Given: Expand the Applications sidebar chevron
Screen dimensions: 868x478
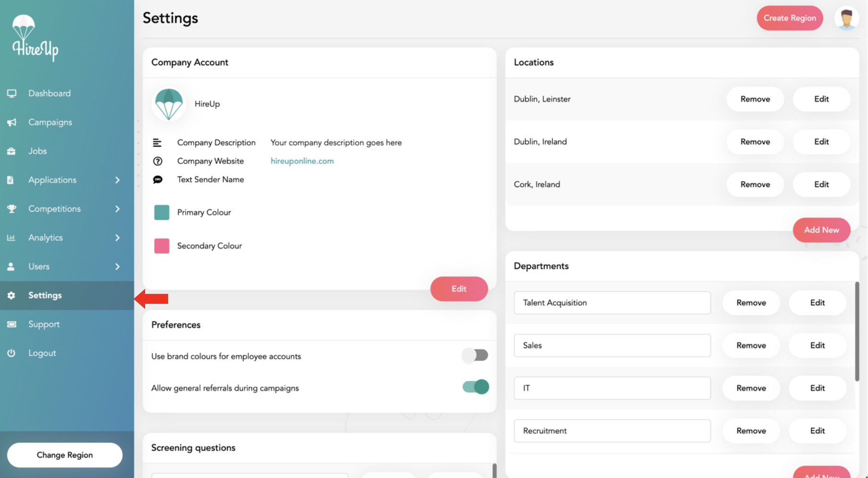Looking at the screenshot, I should click(117, 179).
